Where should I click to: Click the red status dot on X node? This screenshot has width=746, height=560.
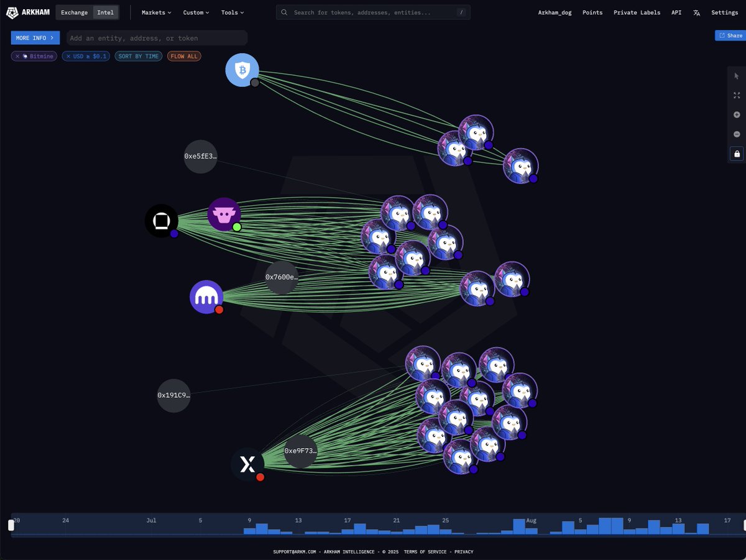260,477
